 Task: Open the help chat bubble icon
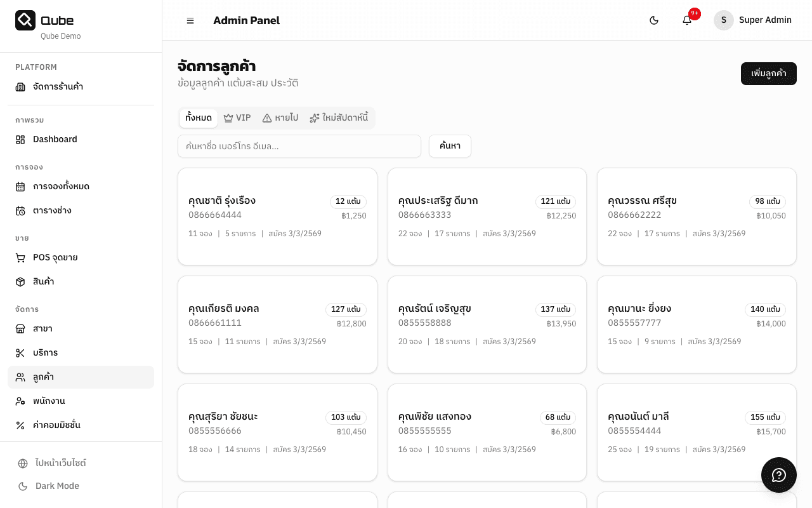(x=778, y=475)
